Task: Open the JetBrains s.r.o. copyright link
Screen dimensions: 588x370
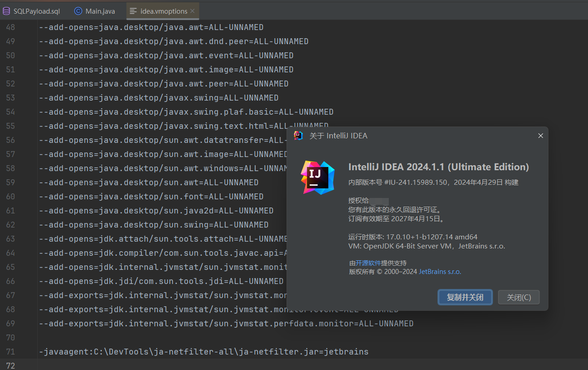Action: [x=440, y=272]
